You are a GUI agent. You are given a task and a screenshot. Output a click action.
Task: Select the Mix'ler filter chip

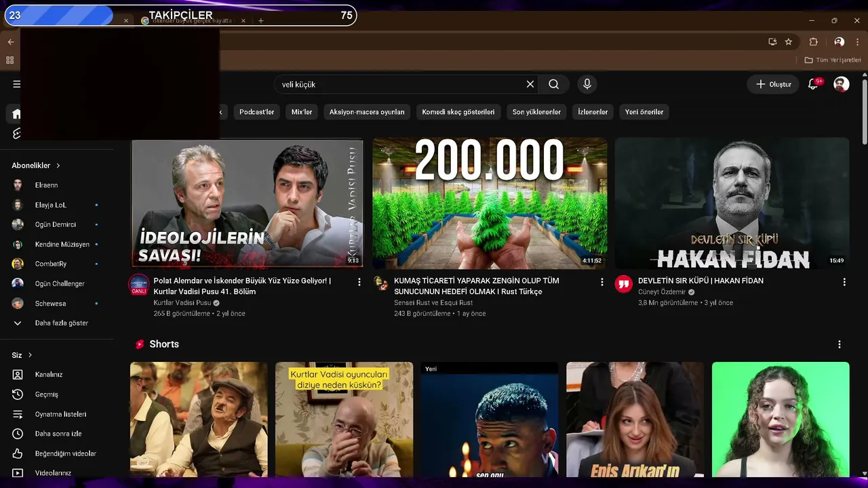click(302, 112)
